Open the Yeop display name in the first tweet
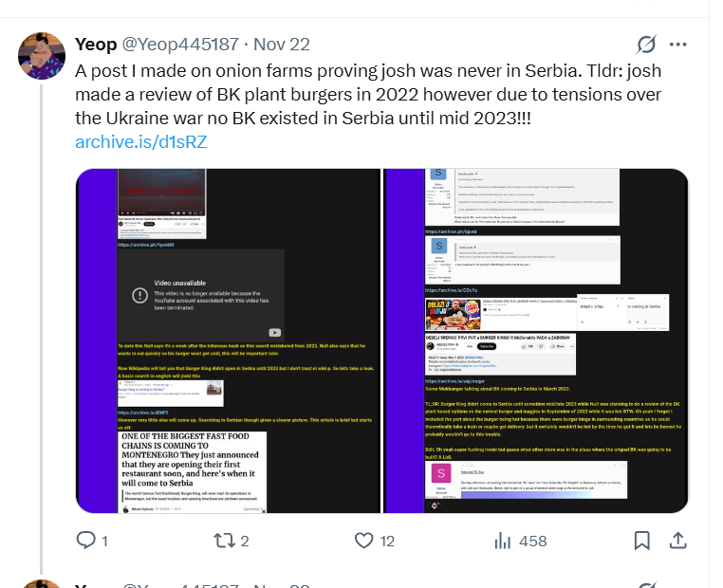723x588 pixels. pos(97,45)
